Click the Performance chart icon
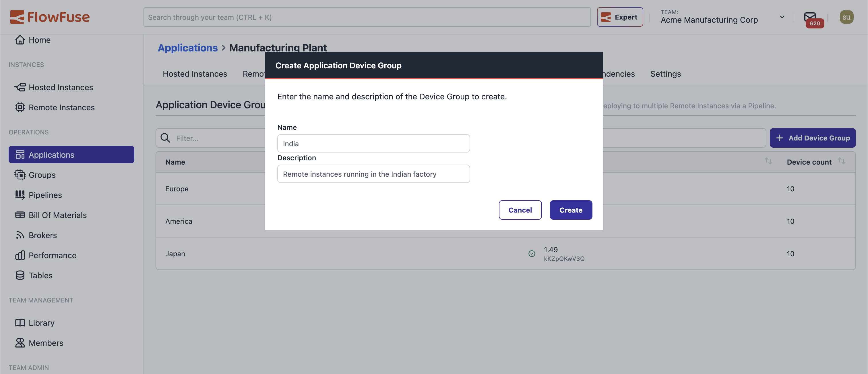868x374 pixels. click(x=20, y=255)
